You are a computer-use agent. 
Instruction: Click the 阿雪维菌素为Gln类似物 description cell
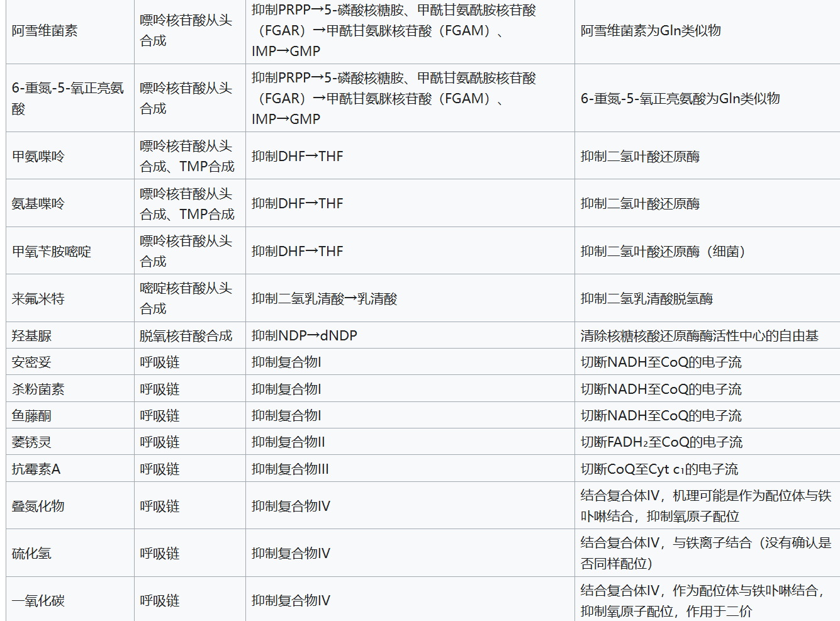click(x=651, y=31)
